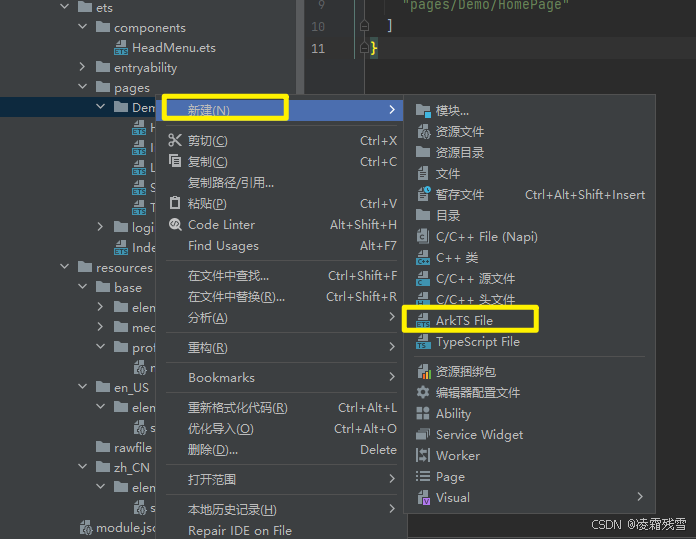696x539 pixels.
Task: Select the rawfile folder in tree
Action: [124, 448]
